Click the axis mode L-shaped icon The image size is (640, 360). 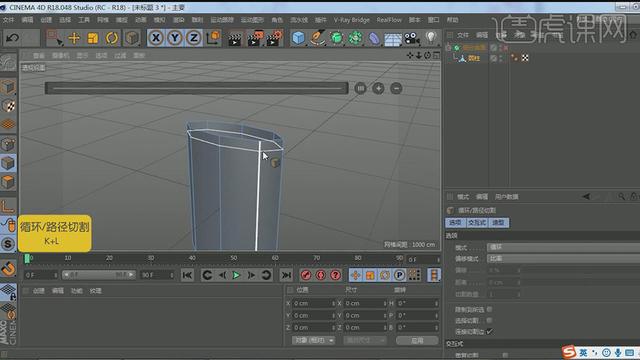[8, 206]
